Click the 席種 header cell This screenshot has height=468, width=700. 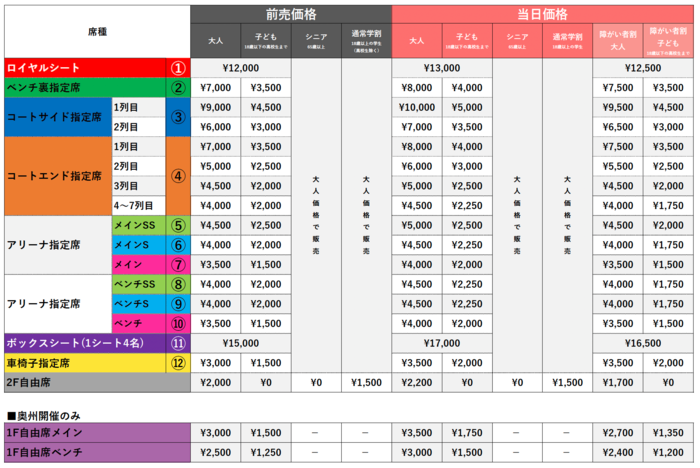click(x=97, y=31)
